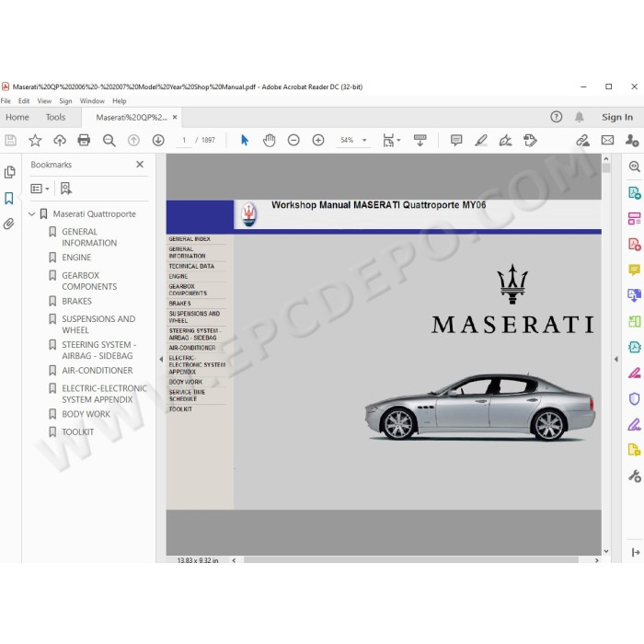Go to the TOOLKIT bookmark

pyautogui.click(x=77, y=432)
